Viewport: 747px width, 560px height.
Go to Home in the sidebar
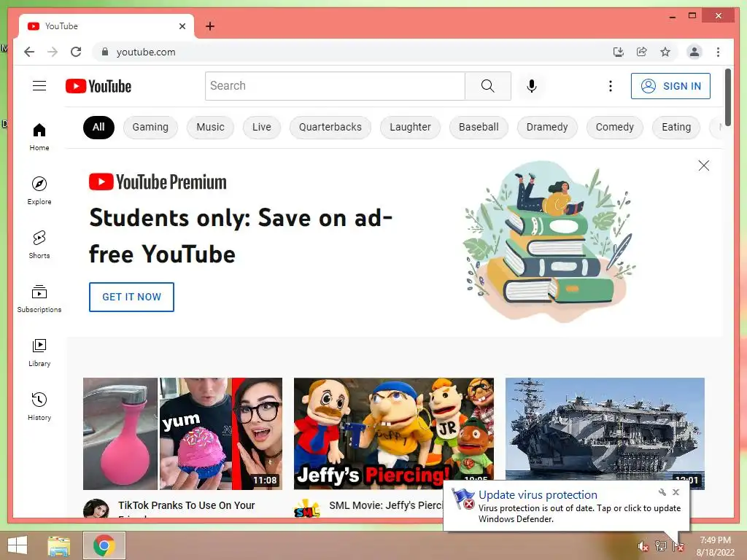[x=39, y=137]
